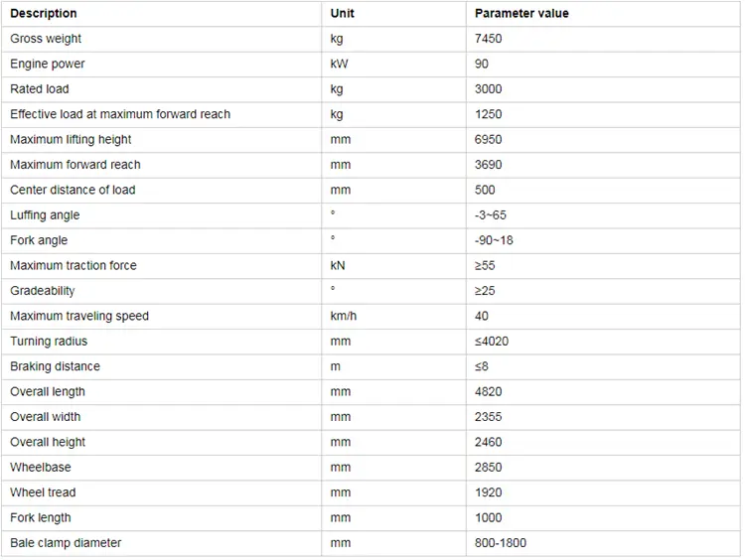
Task: Click the kW unit cell
Action: click(339, 64)
